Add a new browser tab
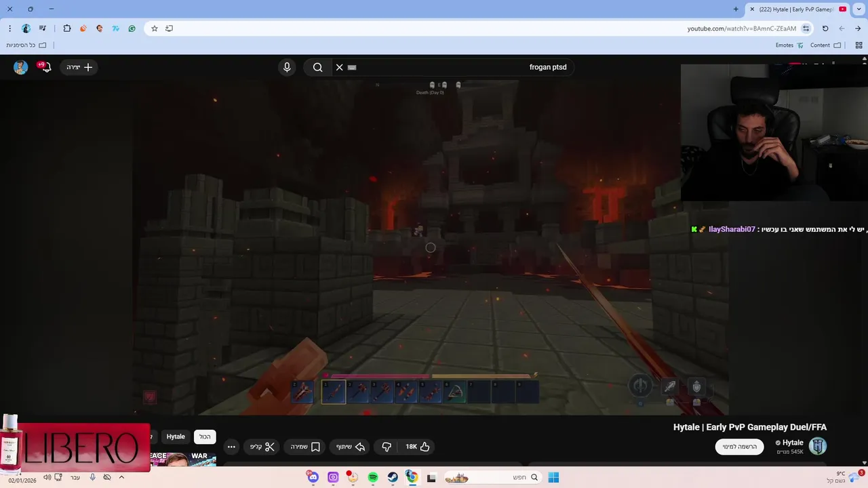The image size is (868, 488). (x=736, y=9)
